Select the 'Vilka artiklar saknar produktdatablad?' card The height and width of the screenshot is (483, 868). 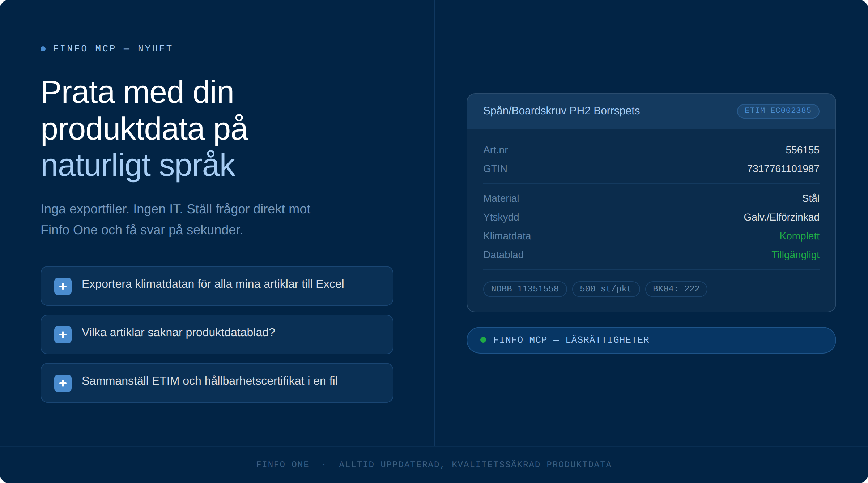[x=217, y=334]
